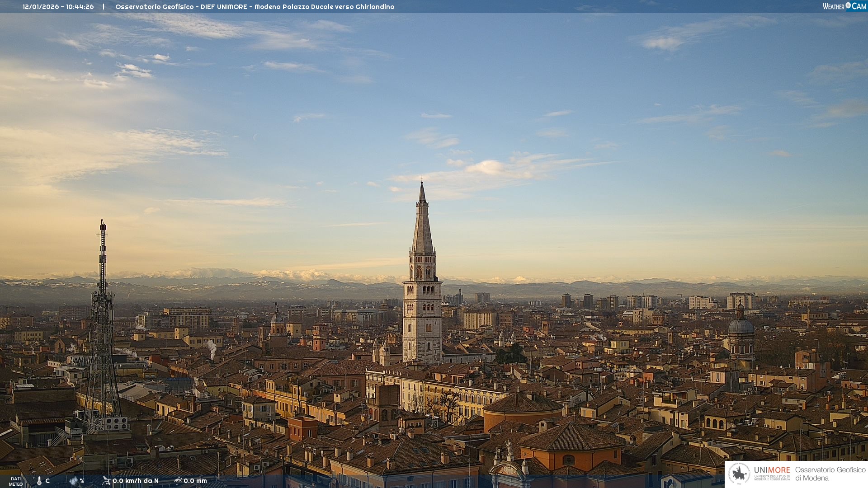Click the humidity water drops icon
The image size is (868, 488).
tap(73, 481)
